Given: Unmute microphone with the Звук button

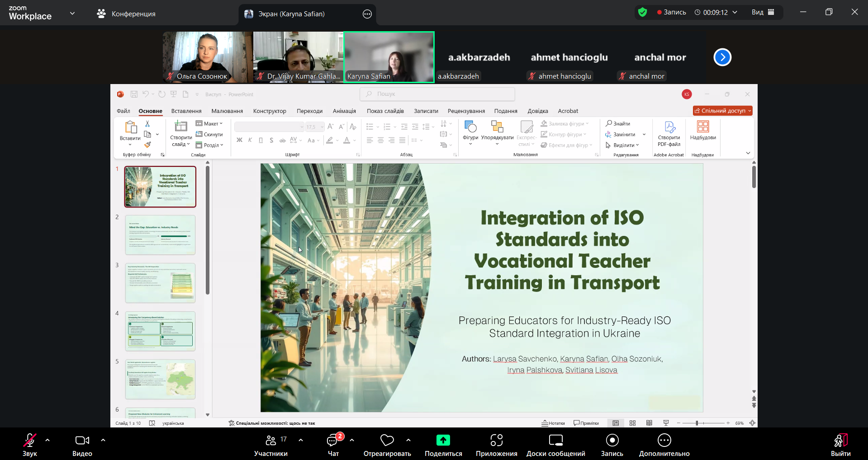Looking at the screenshot, I should pyautogui.click(x=30, y=441).
